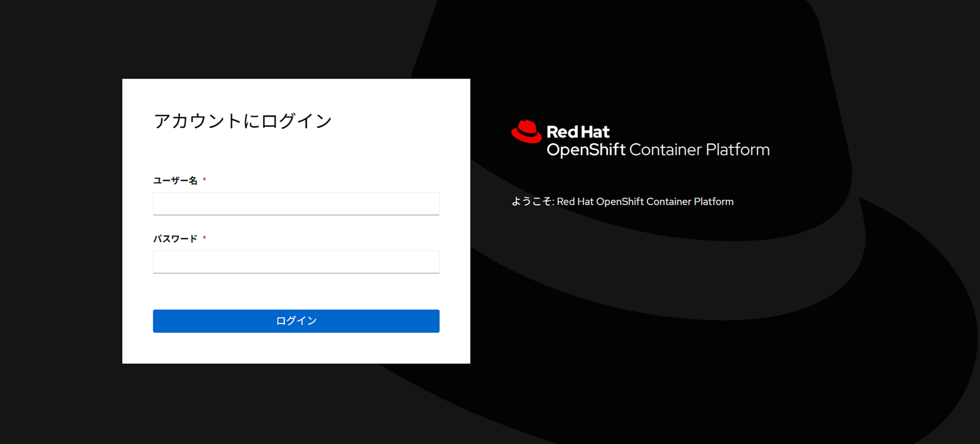Screen dimensions: 980x444
Task: Click the word "Platform" in the product logo
Action: click(x=737, y=150)
